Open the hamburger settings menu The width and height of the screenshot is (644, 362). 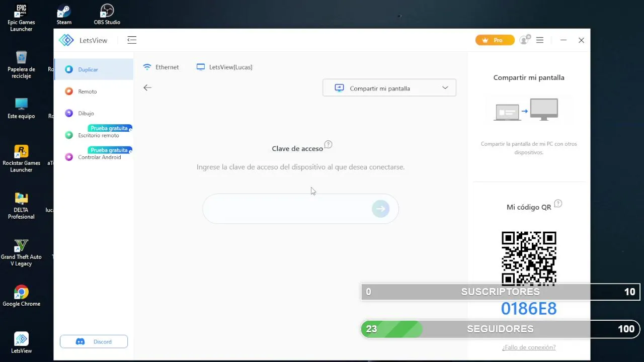(x=540, y=40)
